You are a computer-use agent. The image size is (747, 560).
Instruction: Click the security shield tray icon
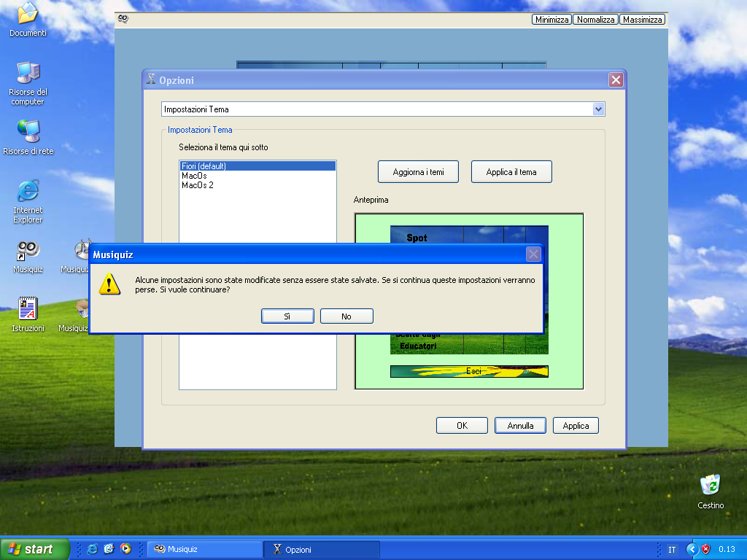tap(705, 549)
